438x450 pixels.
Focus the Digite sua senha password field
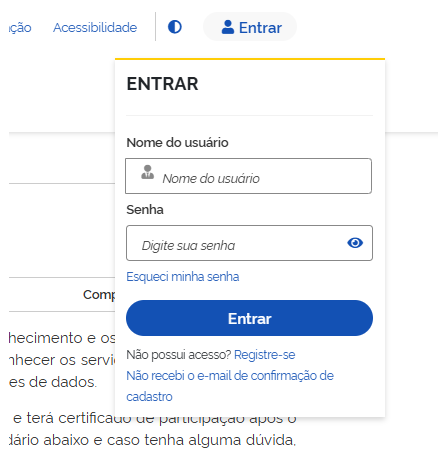click(x=249, y=243)
